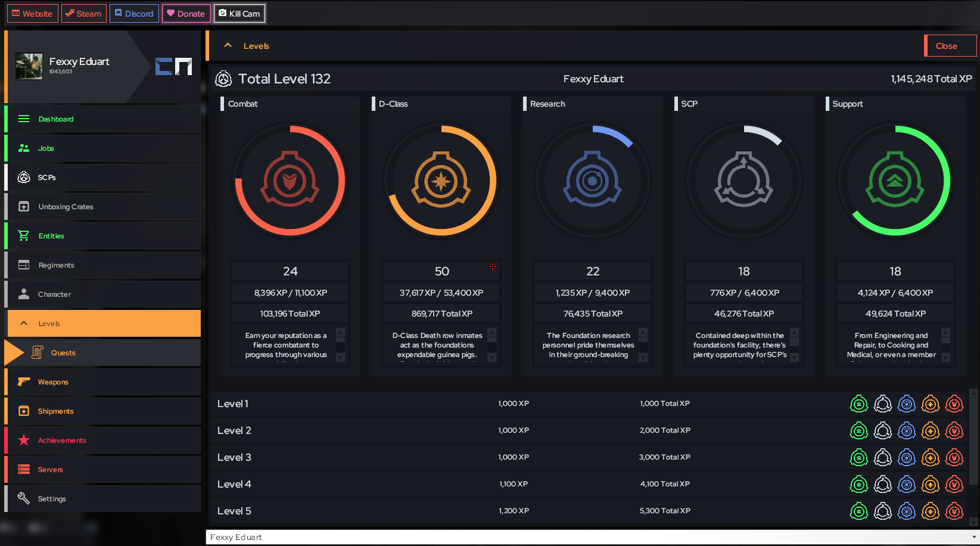980x546 pixels.
Task: Click the Weapons gun icon
Action: (x=24, y=381)
